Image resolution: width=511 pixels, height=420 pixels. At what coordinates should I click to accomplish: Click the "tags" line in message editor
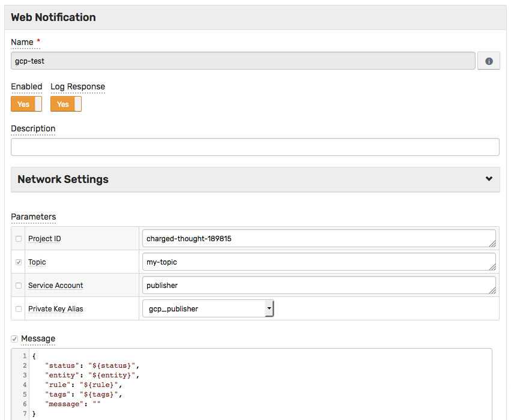(x=83, y=394)
